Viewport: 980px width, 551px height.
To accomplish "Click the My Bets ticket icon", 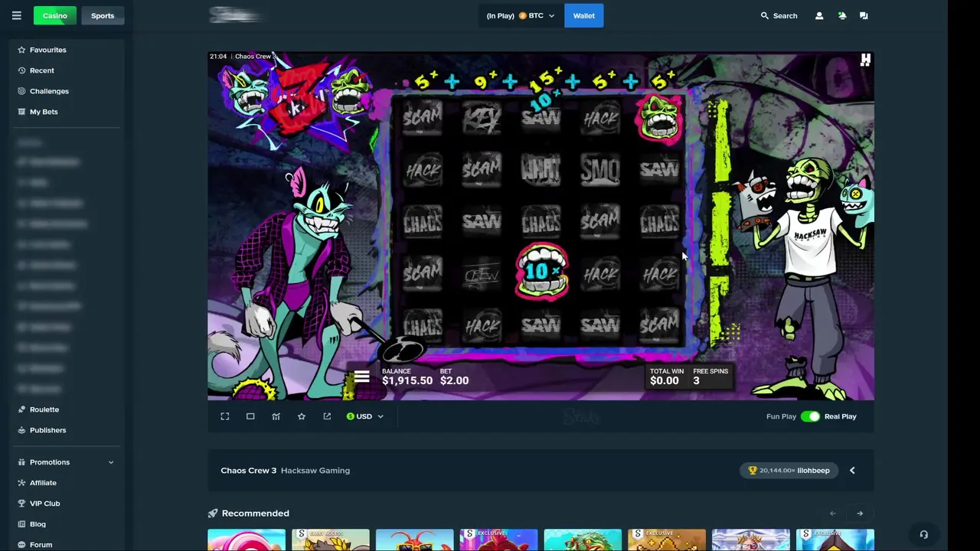I will (21, 112).
